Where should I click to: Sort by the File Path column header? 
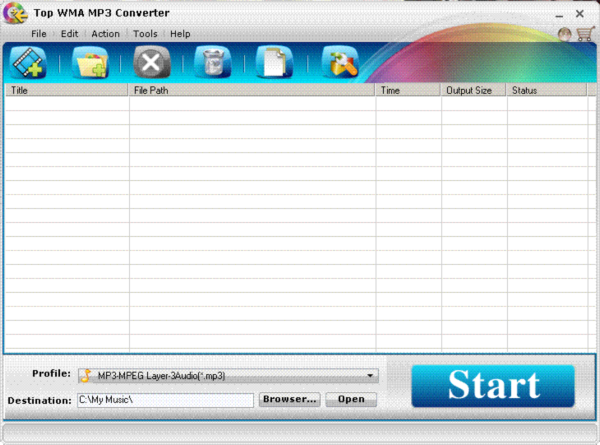(251, 90)
